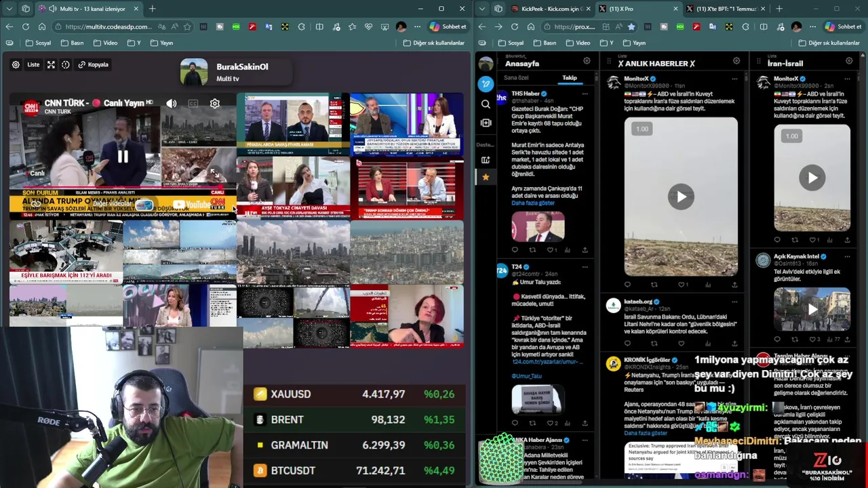This screenshot has width=868, height=488.
Task: Open Sosyal bookmarks folder in left browser
Action: coord(38,43)
